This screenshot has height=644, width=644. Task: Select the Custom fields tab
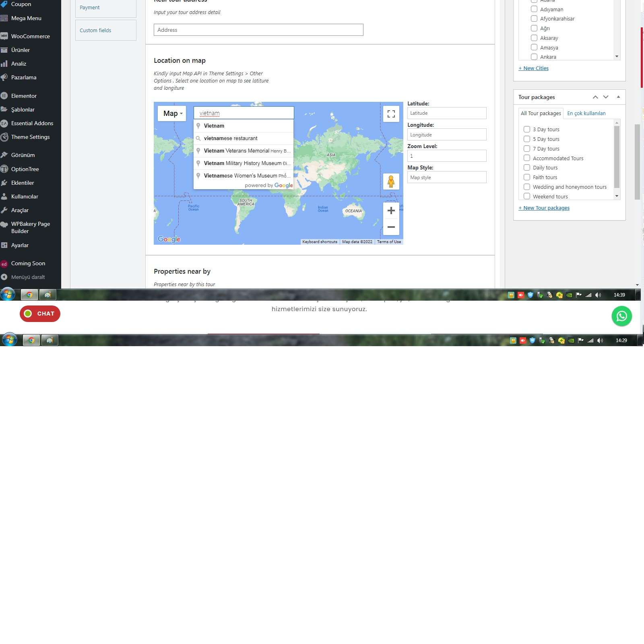click(x=95, y=30)
